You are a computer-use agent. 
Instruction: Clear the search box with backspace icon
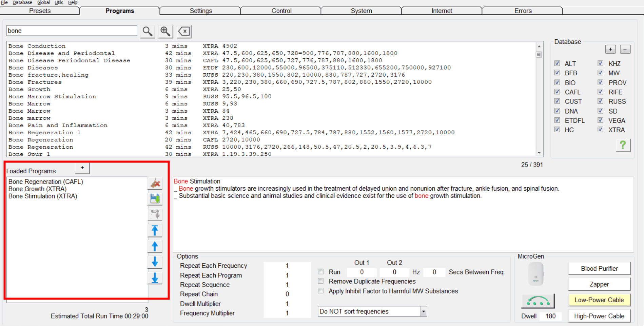coord(184,31)
